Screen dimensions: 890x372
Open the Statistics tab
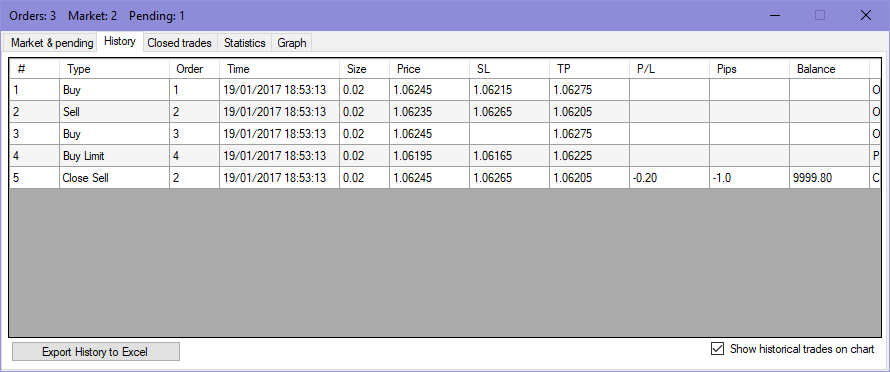(244, 43)
